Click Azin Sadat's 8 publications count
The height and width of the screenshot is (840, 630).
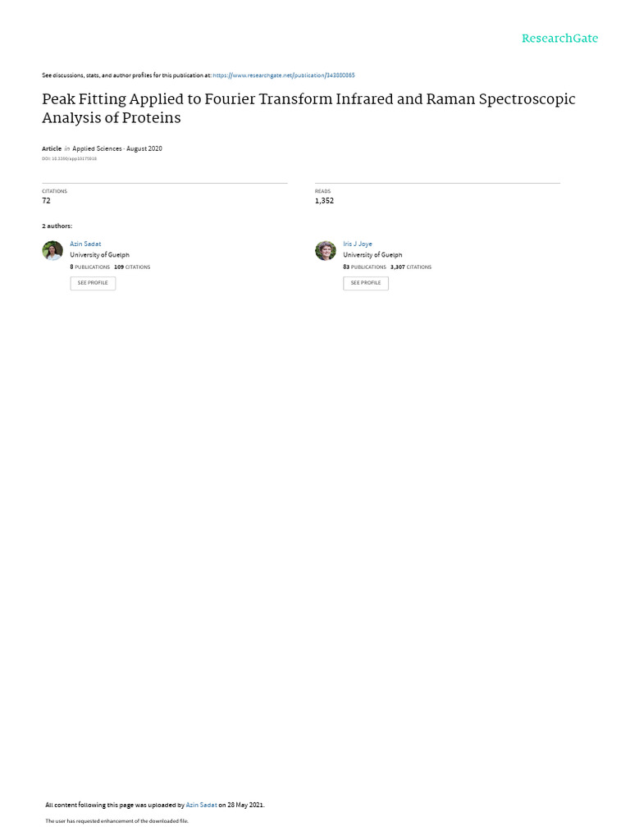pyautogui.click(x=90, y=267)
